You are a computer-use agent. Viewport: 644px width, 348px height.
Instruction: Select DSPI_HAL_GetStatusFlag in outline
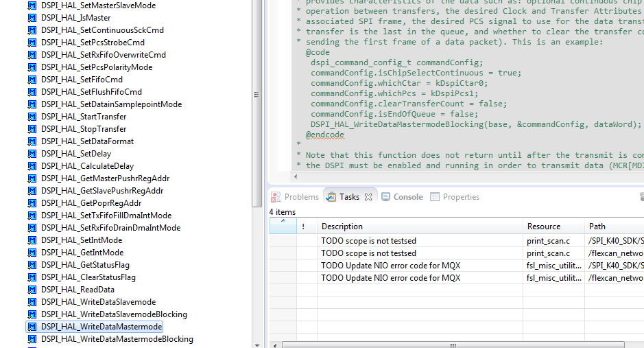tap(85, 265)
